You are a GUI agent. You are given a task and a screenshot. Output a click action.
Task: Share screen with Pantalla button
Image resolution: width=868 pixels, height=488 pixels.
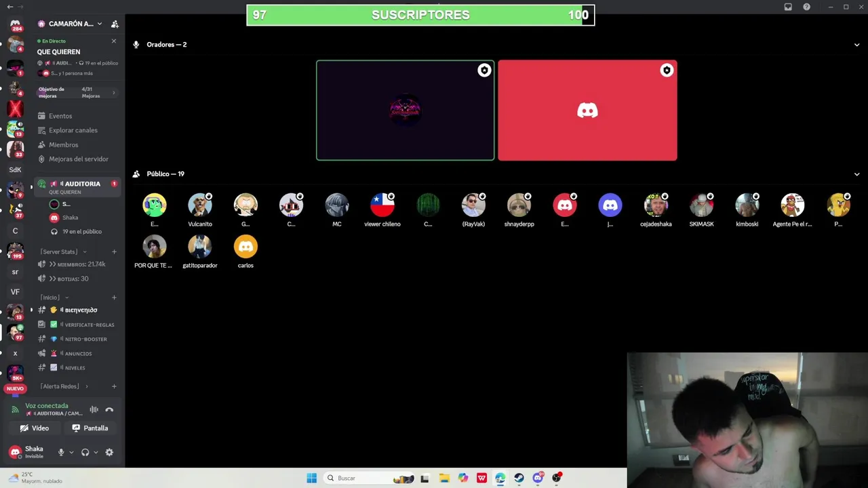point(90,428)
